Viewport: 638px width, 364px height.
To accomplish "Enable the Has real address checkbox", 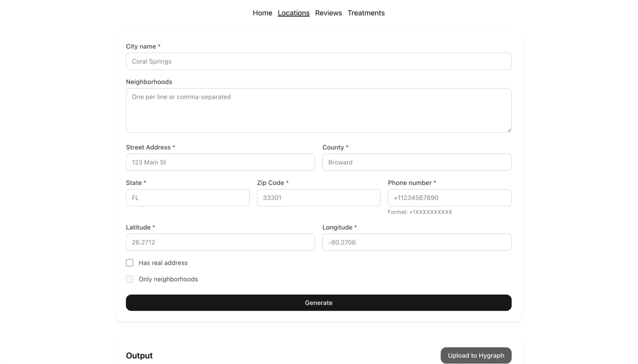I will coord(129,263).
